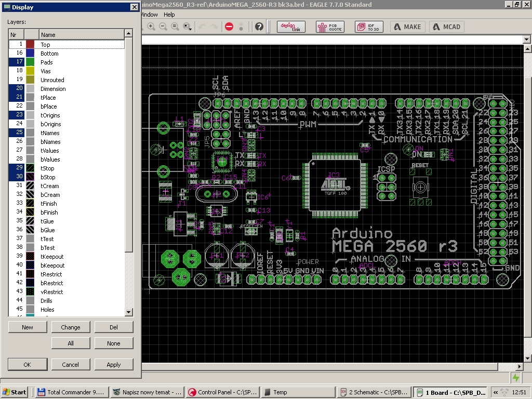Click the layer list vertical scrollbar thumb
This screenshot has height=399, width=532.
pos(128,145)
